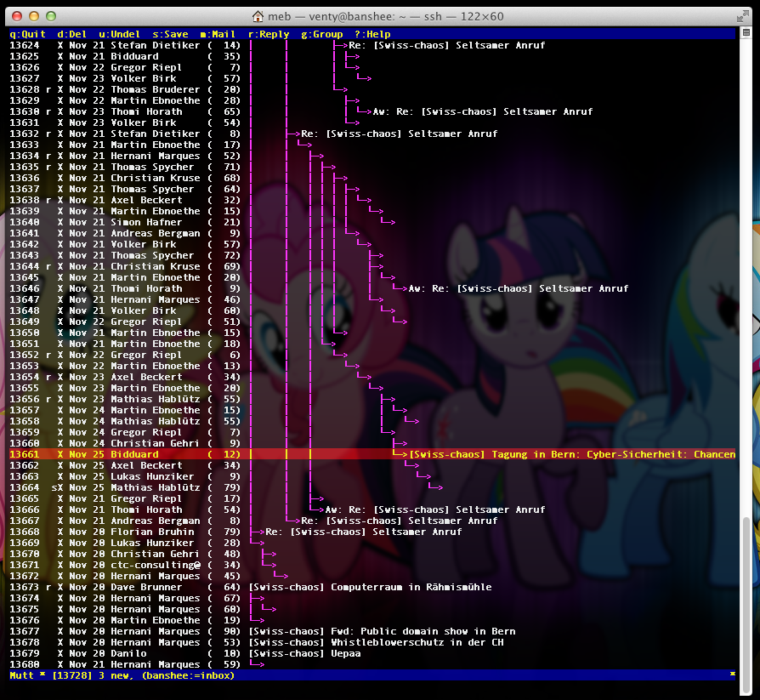This screenshot has width=760, height=700.
Task: Click the 'Aw: Re: Seltsamer Anruf' subject on row 13630
Action: [483, 111]
